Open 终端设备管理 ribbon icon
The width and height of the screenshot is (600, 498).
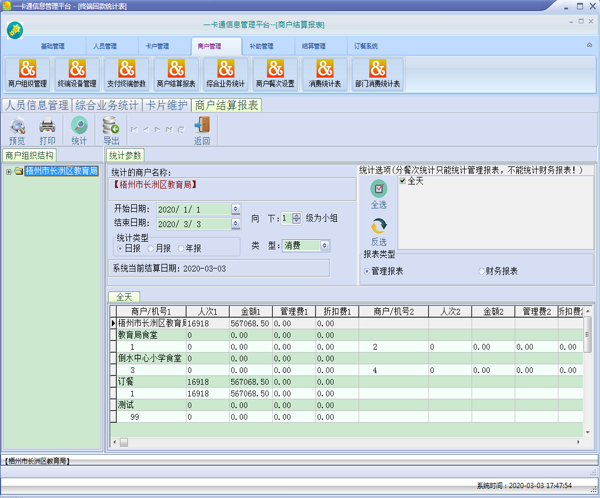click(x=77, y=74)
